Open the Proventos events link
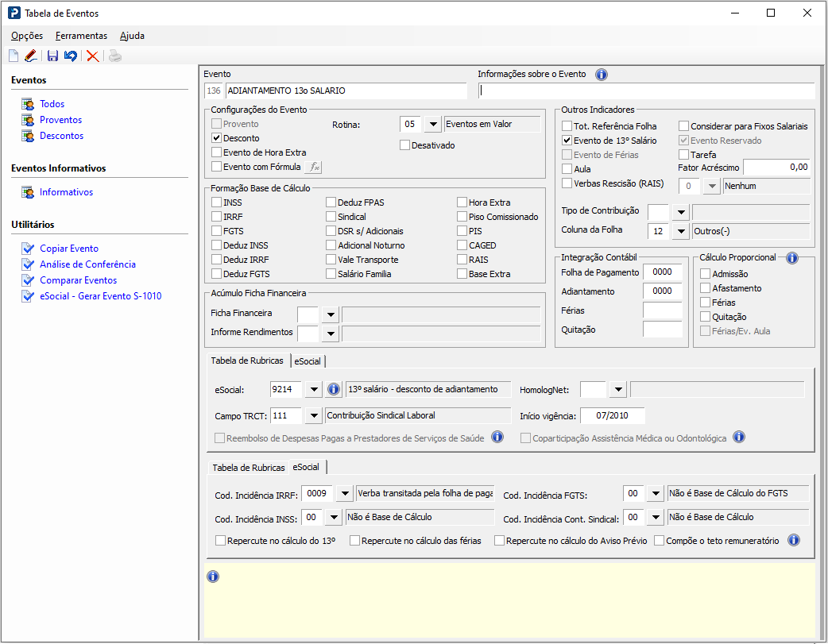The height and width of the screenshot is (644, 828). click(61, 120)
